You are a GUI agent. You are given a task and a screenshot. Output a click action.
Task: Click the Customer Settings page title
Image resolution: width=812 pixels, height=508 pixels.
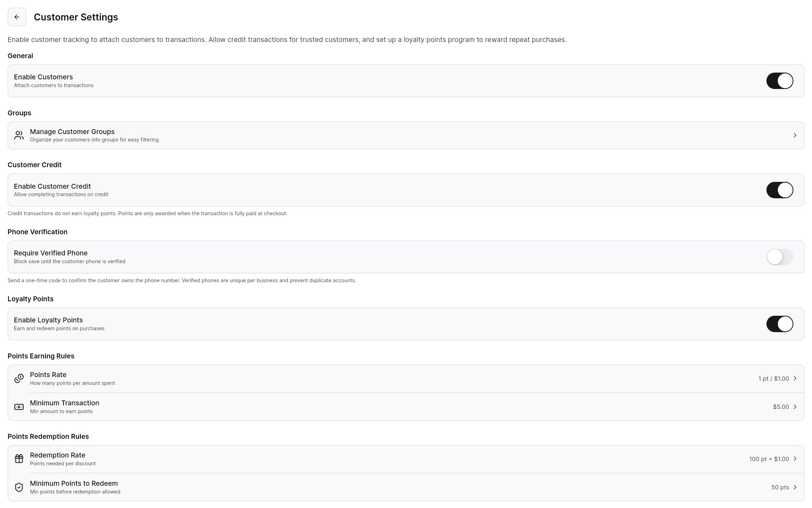76,17
